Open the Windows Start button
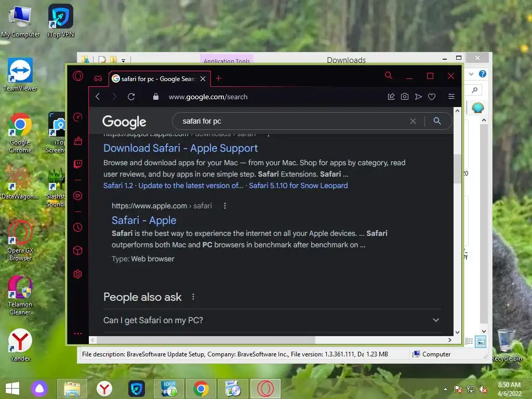This screenshot has width=532, height=399. (12, 389)
